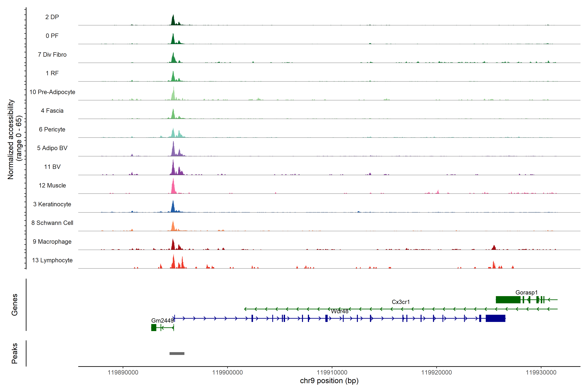Viewport: 588px width, 392px height.
Task: Click the chr9 position (bp) axis title
Action: [x=329, y=381]
